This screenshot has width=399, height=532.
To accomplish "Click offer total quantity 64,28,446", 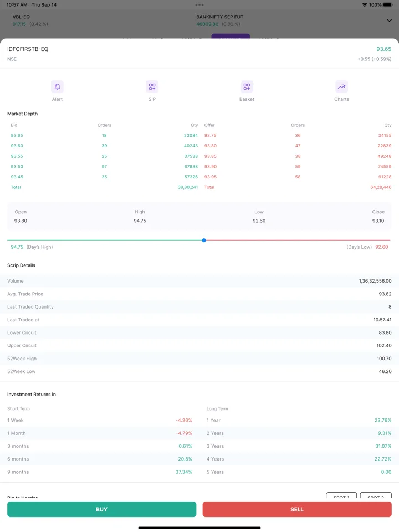I will pos(381,187).
